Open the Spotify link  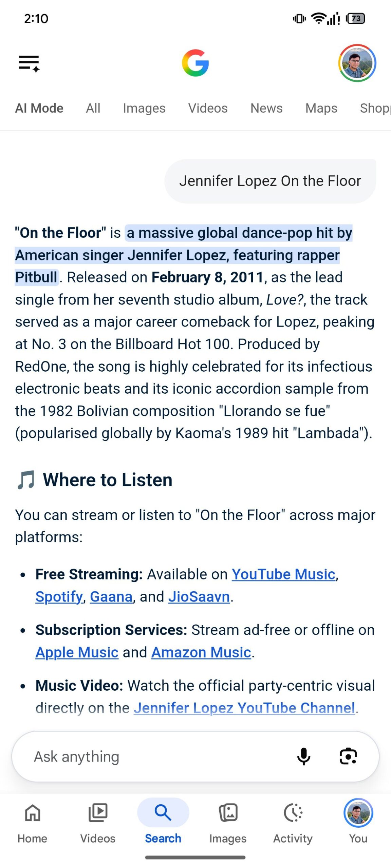click(x=59, y=597)
